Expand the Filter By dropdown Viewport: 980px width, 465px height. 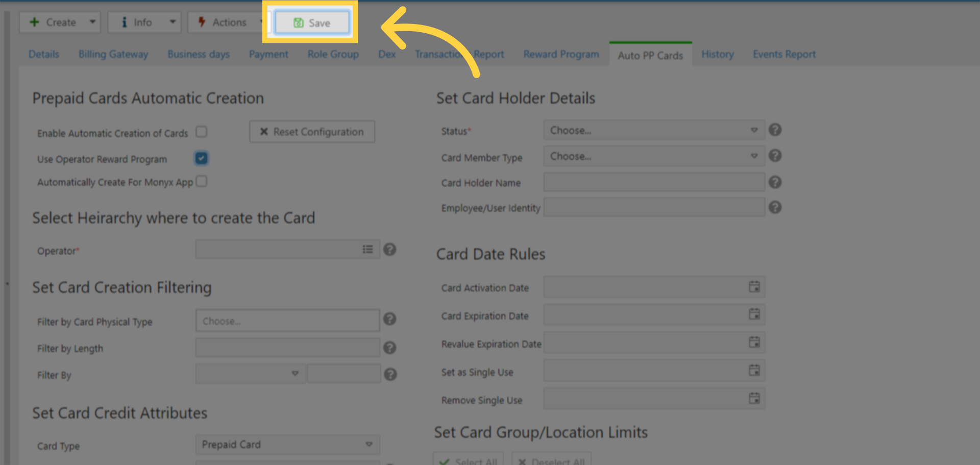(x=251, y=373)
